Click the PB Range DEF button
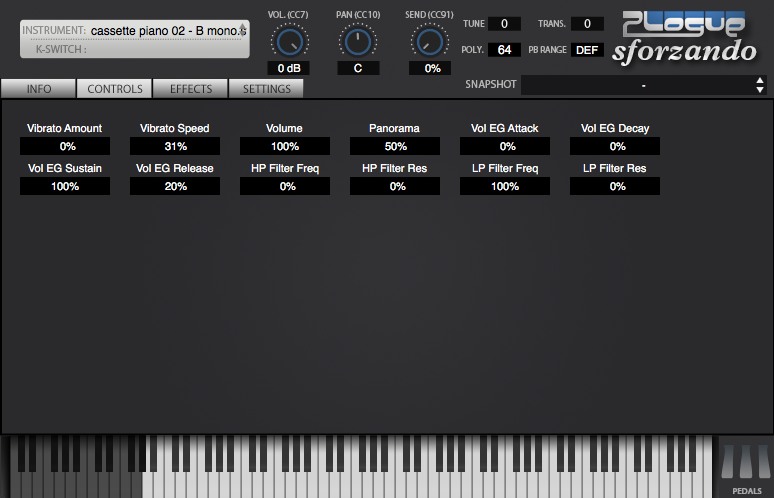The image size is (774, 498). (587, 50)
